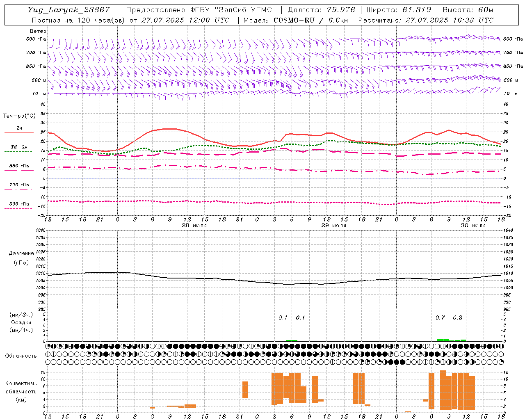Viewport: 525px width, 420px height.
Task: Select the 'Прогноз на 120 часа(ов)' forecast line
Action: [x=79, y=20]
